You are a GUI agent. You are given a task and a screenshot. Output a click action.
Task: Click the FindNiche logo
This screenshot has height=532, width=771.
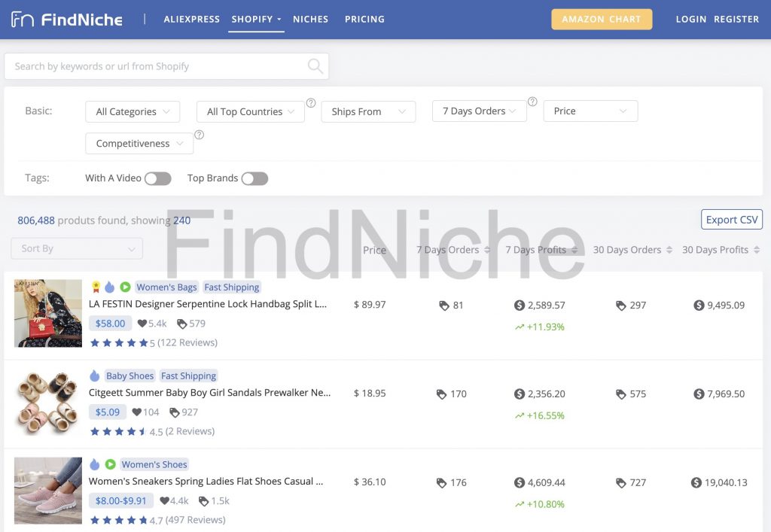tap(67, 19)
